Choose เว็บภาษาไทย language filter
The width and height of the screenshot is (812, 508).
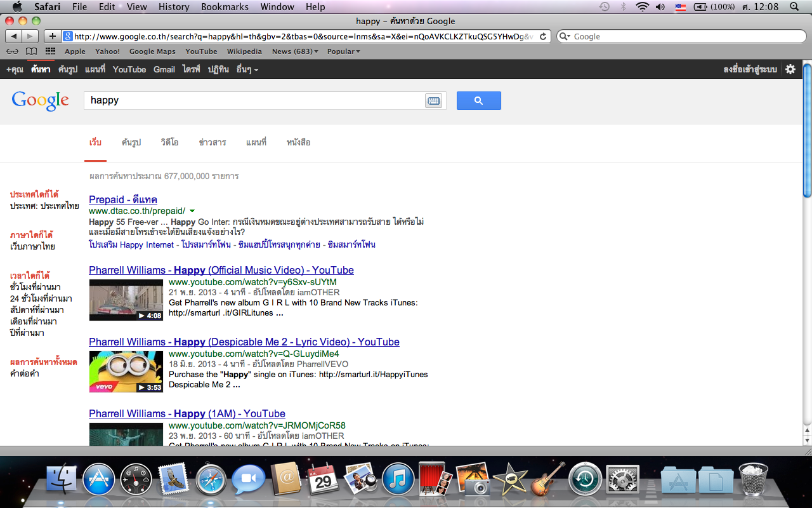pyautogui.click(x=32, y=246)
